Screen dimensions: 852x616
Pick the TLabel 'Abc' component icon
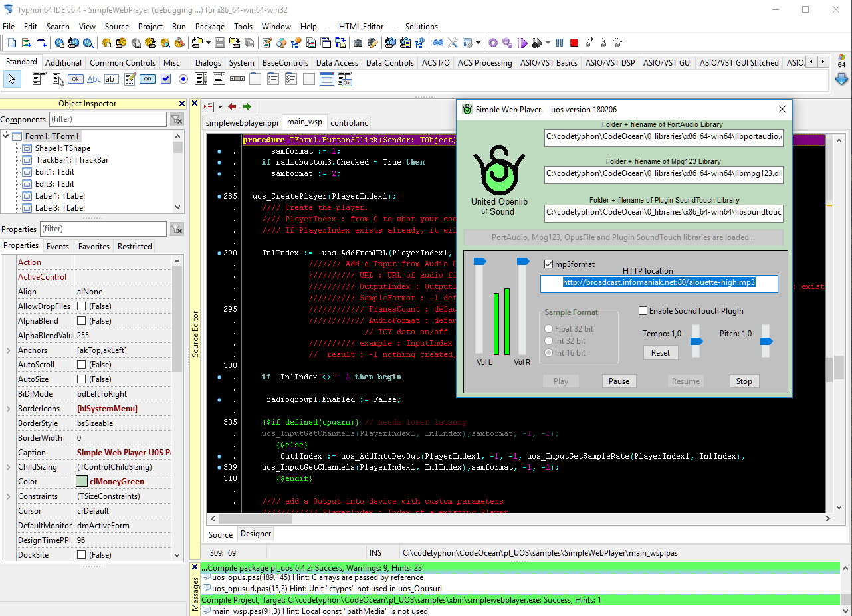[94, 79]
